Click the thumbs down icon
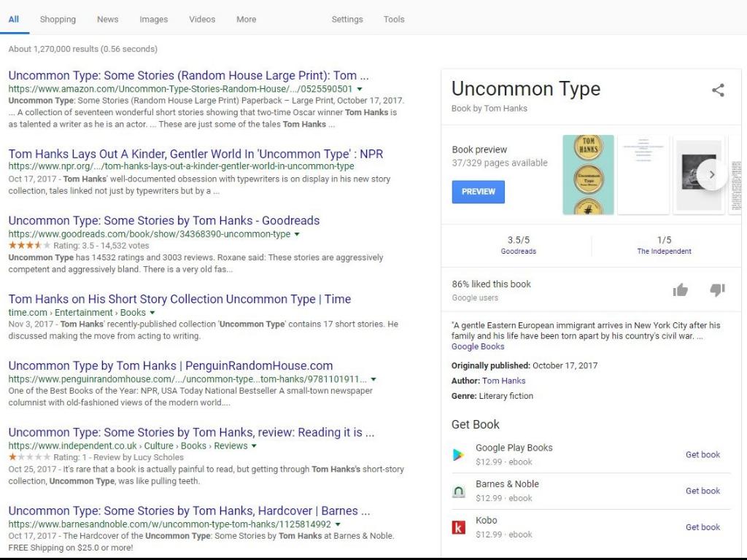 (x=717, y=290)
